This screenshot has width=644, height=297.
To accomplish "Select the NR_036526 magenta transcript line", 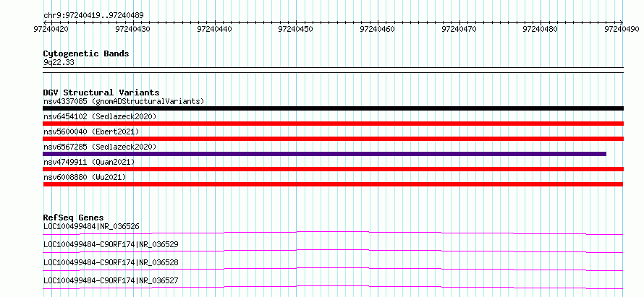I will point(333,233).
